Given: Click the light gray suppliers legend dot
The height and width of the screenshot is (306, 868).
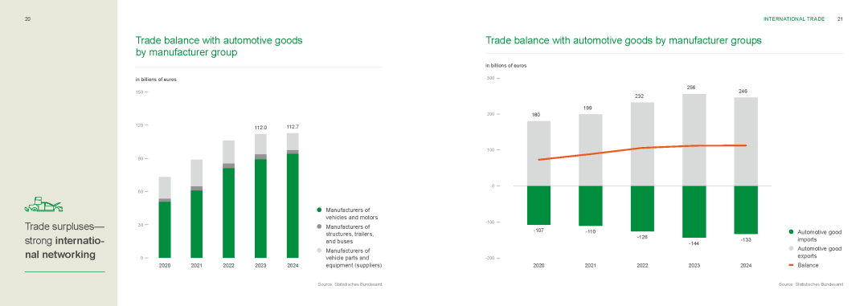Looking at the screenshot, I should point(319,251).
